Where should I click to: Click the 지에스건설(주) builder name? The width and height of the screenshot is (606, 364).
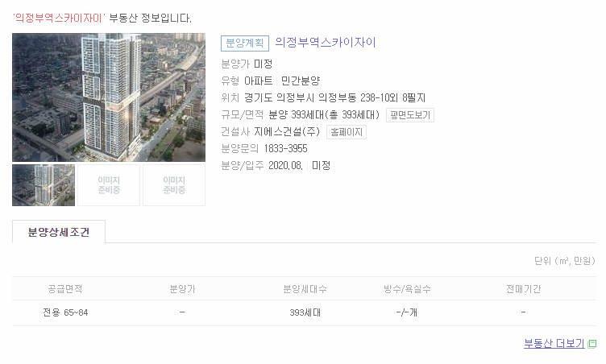287,132
